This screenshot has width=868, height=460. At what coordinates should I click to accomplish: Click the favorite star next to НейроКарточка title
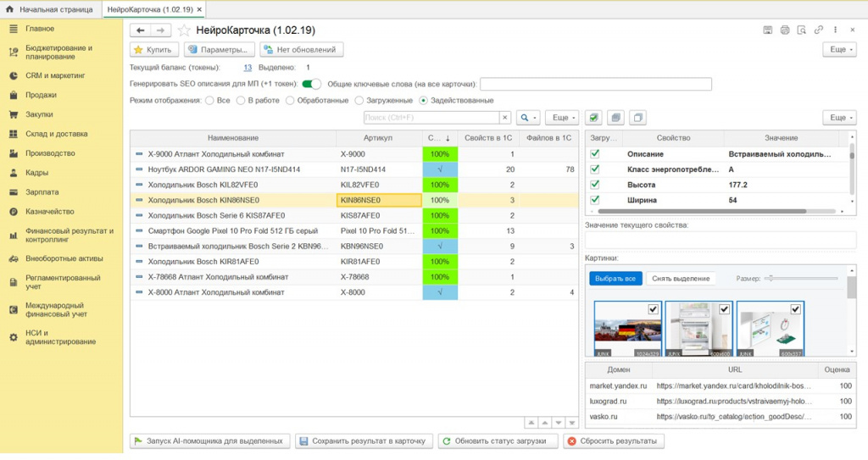coord(184,30)
